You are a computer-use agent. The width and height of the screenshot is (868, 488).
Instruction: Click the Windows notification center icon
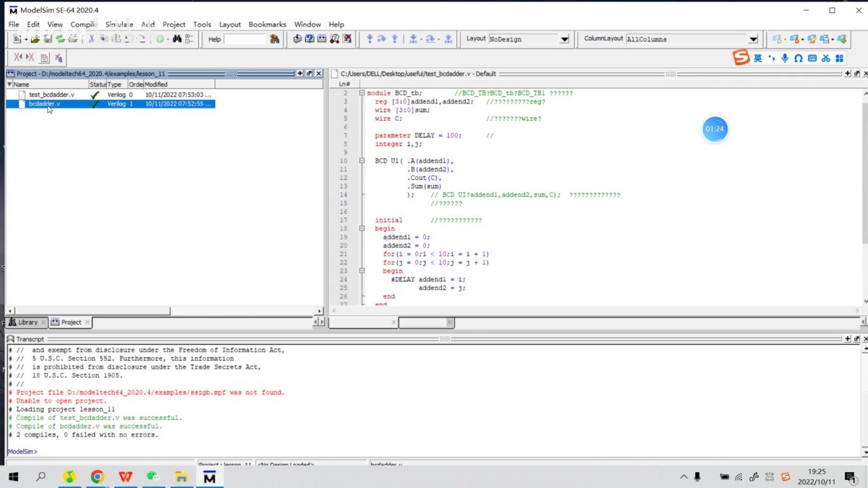click(851, 476)
